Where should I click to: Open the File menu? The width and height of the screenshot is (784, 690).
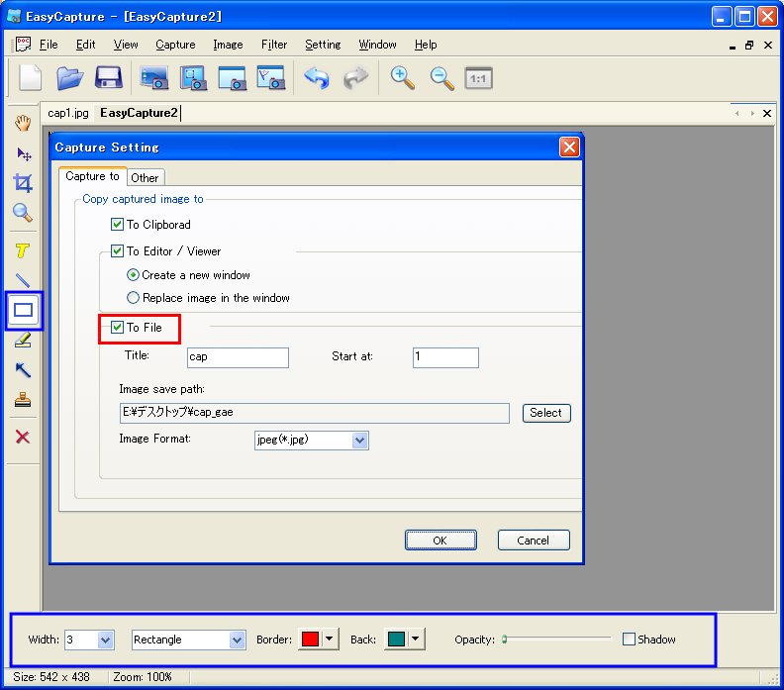tap(49, 45)
